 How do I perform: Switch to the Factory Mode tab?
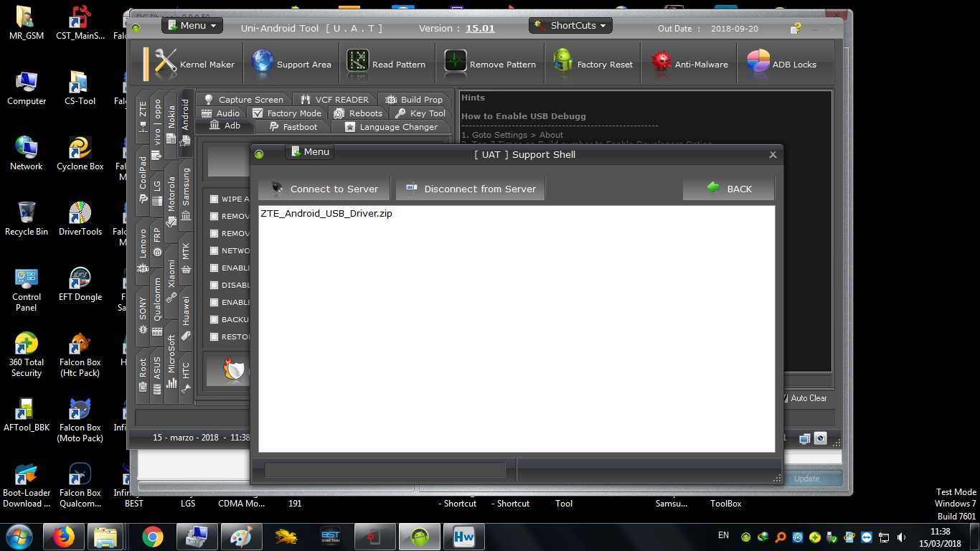287,113
